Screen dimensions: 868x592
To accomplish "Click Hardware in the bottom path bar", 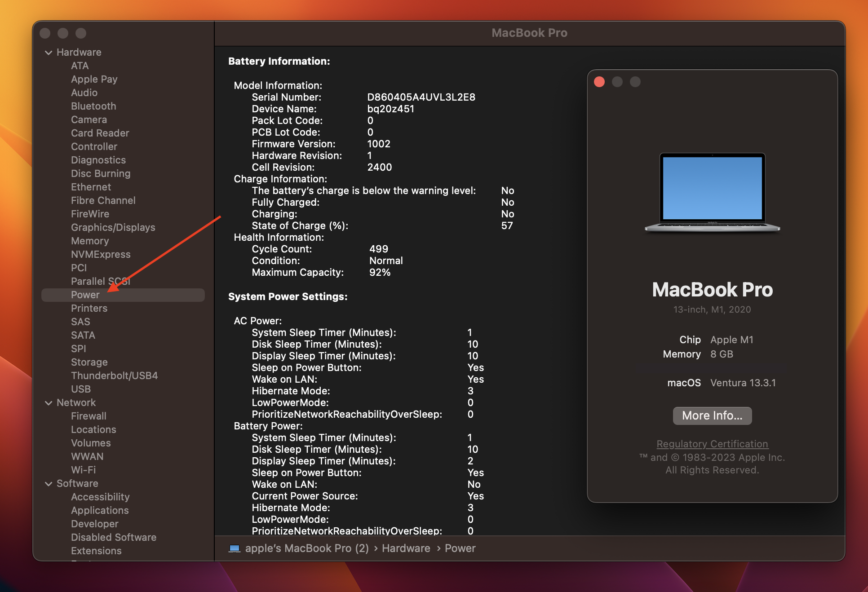I will [406, 548].
